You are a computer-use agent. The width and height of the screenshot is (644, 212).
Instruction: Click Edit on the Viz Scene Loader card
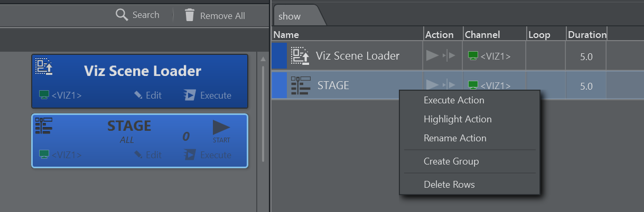[147, 95]
